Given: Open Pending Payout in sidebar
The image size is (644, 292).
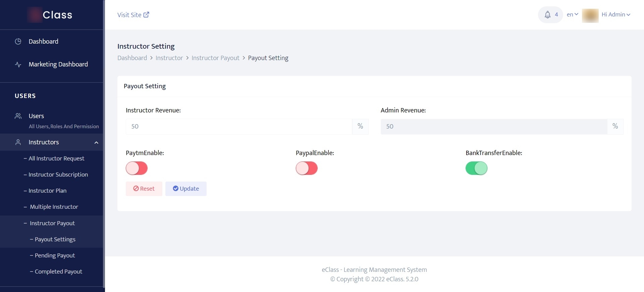Looking at the screenshot, I should (55, 255).
